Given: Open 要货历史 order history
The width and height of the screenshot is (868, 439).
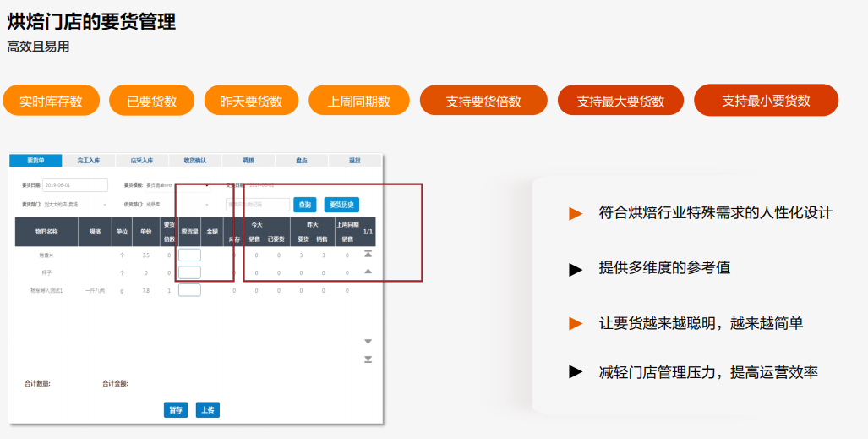Looking at the screenshot, I should [x=341, y=205].
